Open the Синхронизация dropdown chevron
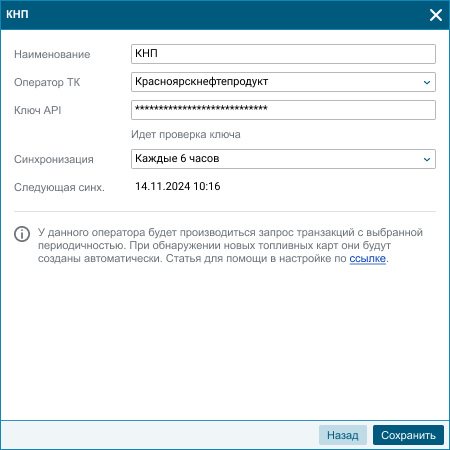Viewport: 450px width, 450px height. point(427,159)
